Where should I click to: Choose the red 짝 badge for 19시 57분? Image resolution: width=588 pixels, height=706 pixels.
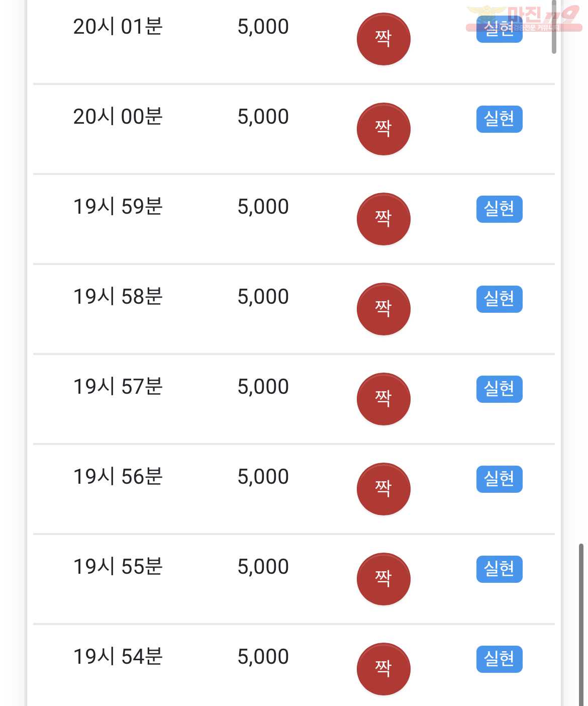[x=383, y=399]
